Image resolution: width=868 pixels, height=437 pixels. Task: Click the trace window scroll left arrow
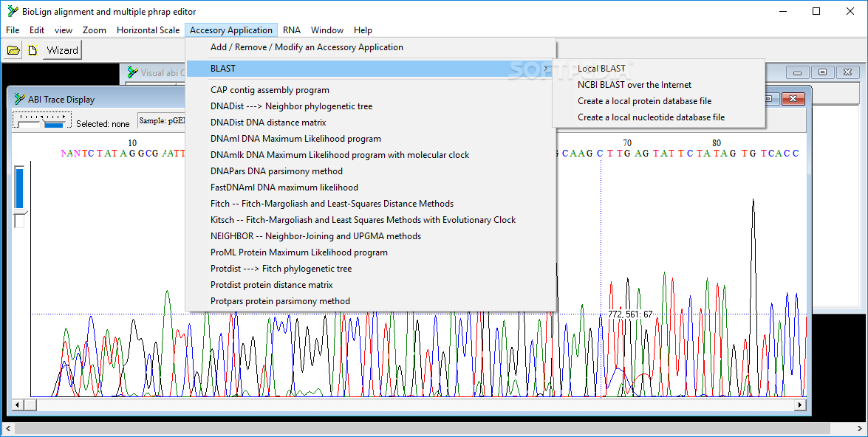(x=17, y=405)
